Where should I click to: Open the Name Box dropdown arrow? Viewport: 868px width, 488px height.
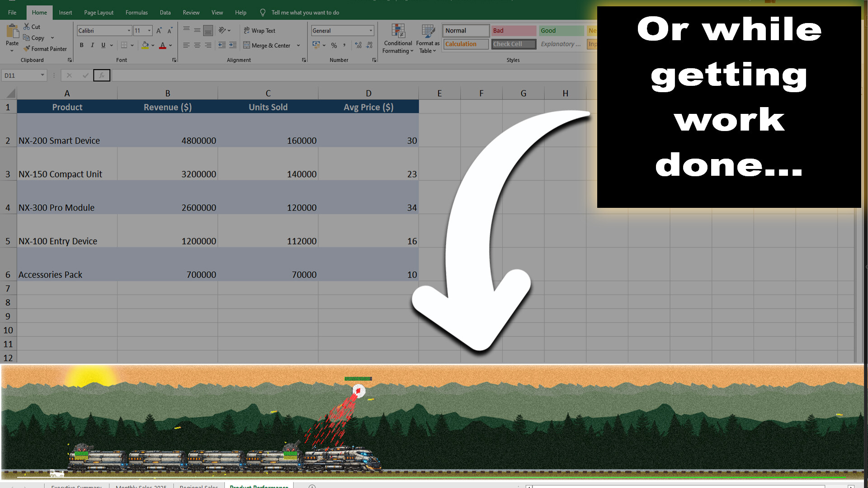pos(42,75)
